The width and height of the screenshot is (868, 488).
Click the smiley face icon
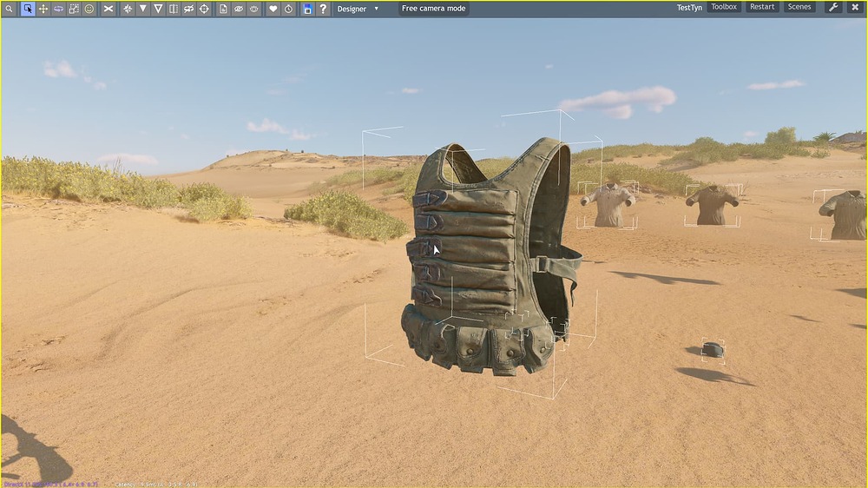point(89,9)
